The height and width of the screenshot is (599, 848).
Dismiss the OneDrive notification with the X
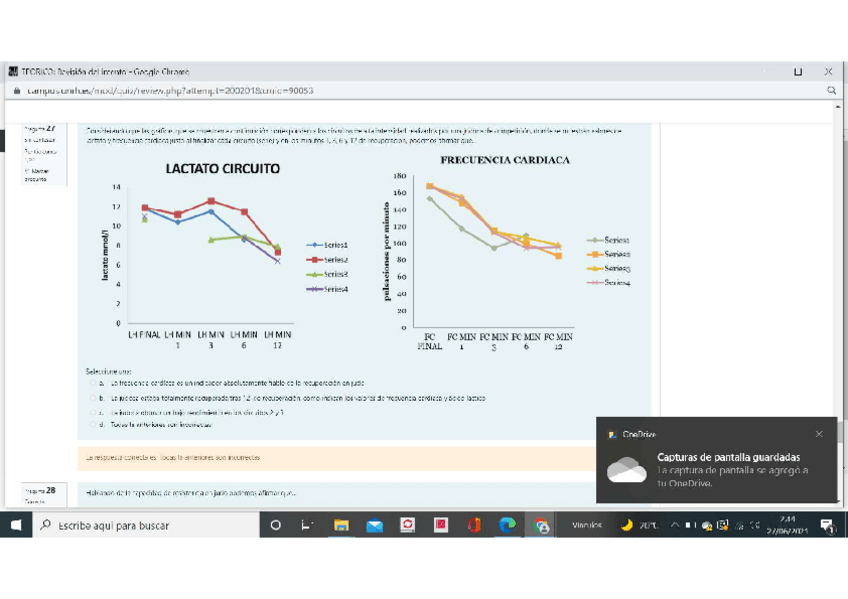point(819,434)
